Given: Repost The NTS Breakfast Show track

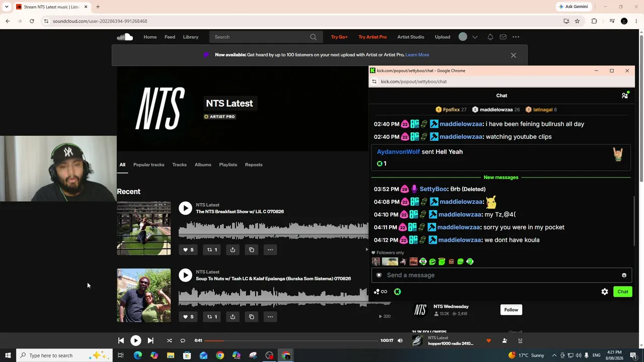Looking at the screenshot, I should (x=212, y=250).
